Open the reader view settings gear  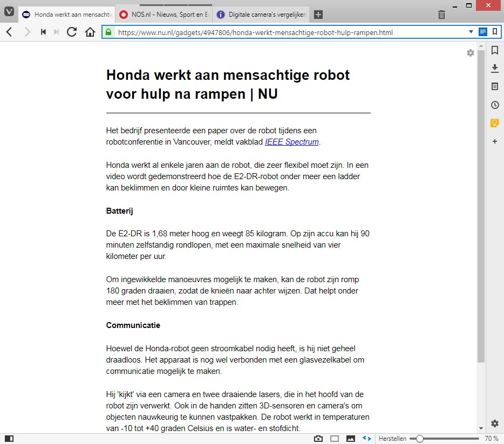click(x=471, y=53)
